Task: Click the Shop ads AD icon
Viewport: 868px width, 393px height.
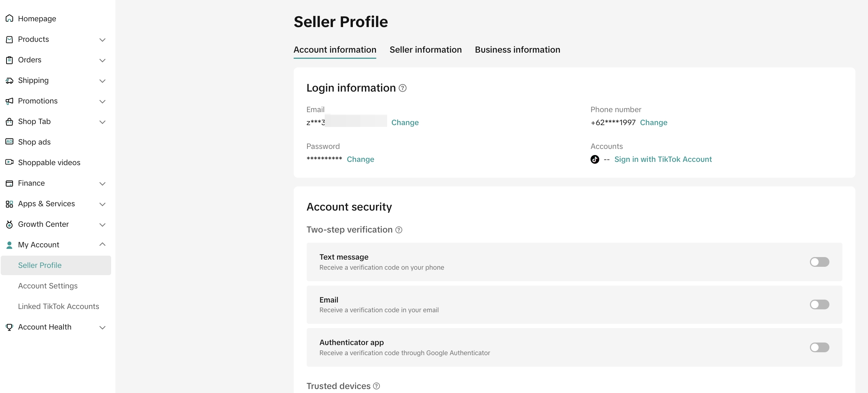Action: pos(9,142)
